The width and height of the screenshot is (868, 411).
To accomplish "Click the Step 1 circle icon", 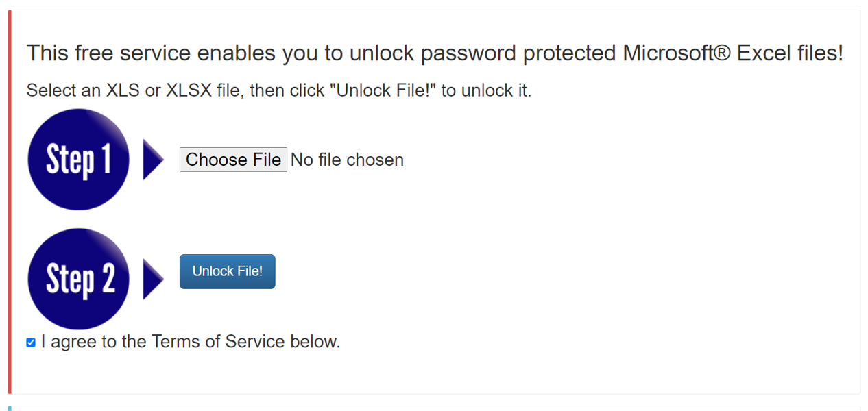I will point(78,159).
